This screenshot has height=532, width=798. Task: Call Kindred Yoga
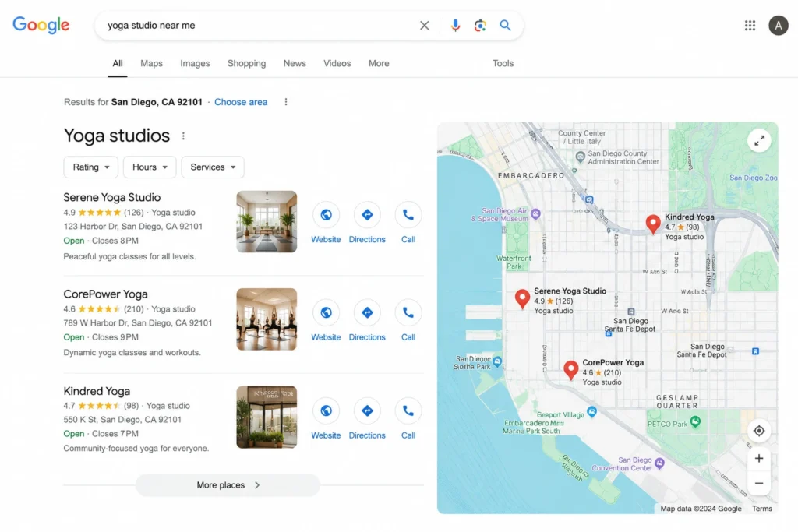(x=408, y=411)
